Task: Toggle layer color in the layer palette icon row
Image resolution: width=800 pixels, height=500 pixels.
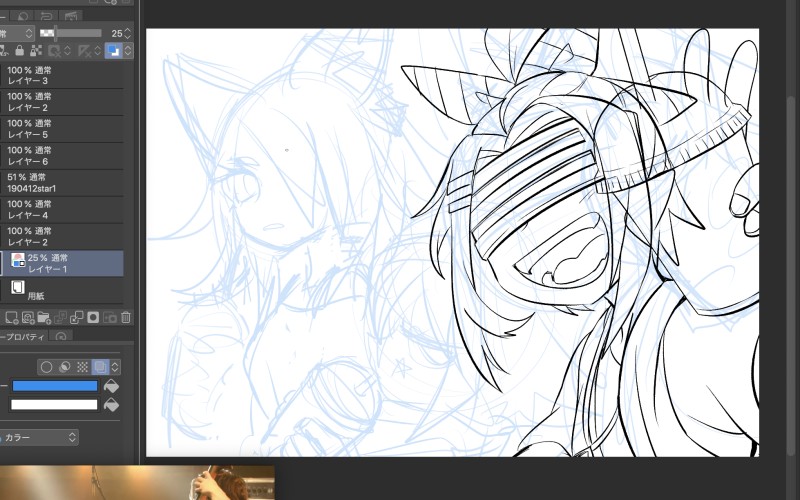Action: click(x=113, y=51)
